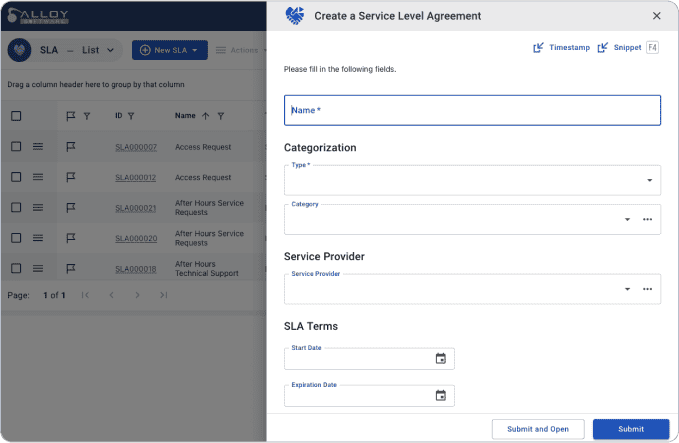This screenshot has height=443, width=679.
Task: Open row menu for SLA000012
Action: pos(38,177)
